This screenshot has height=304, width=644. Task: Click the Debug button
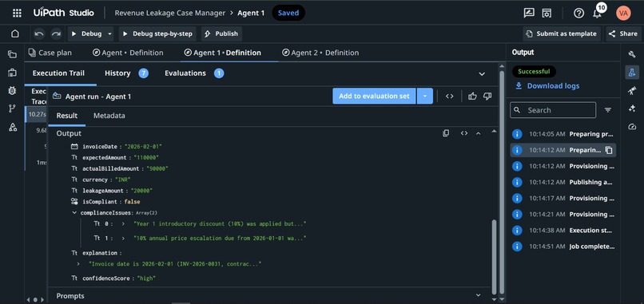pos(86,34)
